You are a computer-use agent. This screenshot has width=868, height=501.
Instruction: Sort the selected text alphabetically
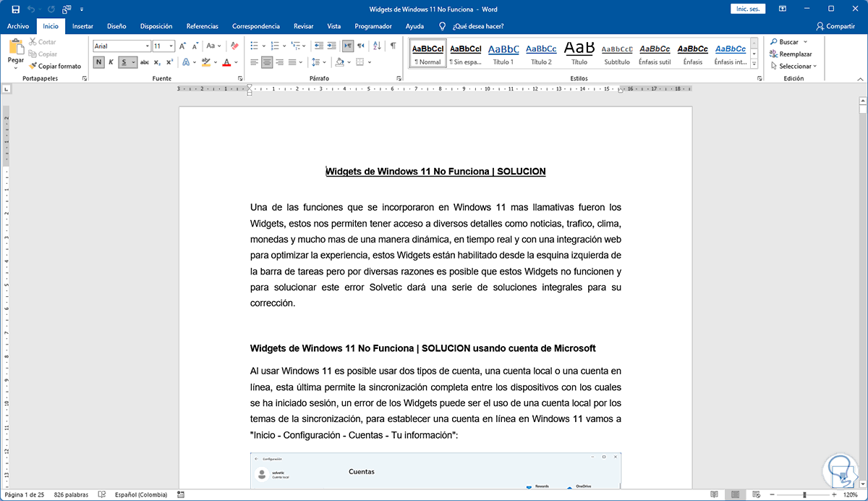click(x=377, y=46)
